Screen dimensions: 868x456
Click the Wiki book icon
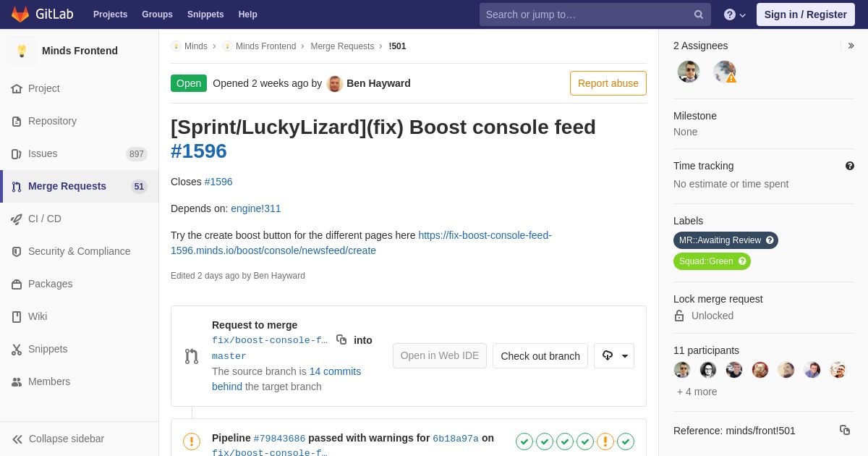[x=17, y=316]
